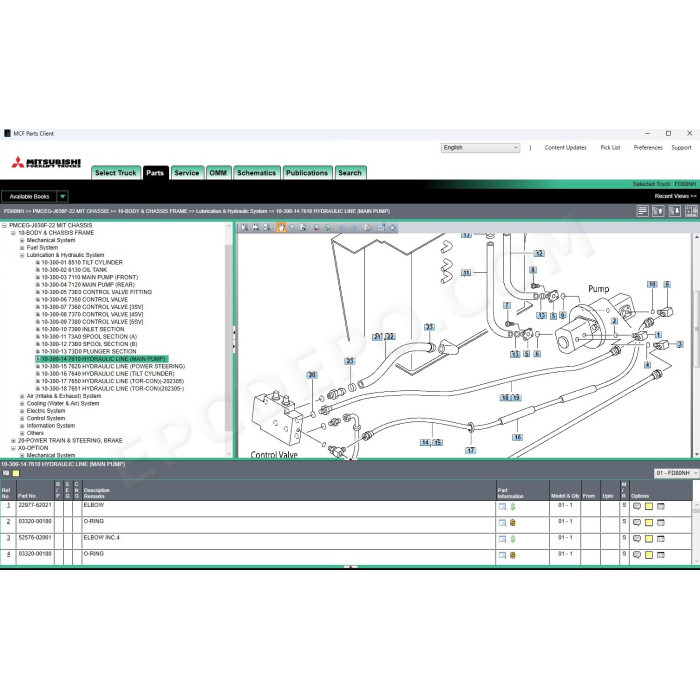Collapse the PMCEG-J030F-22 MIT CHASSIS node
This screenshot has width=700, height=700.
[x=4, y=225]
